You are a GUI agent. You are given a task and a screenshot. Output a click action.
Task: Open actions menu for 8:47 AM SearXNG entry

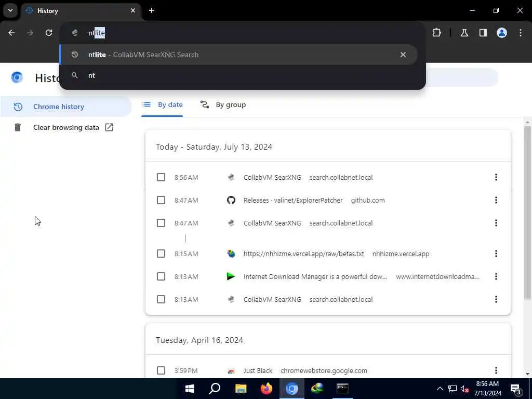tap(496, 223)
